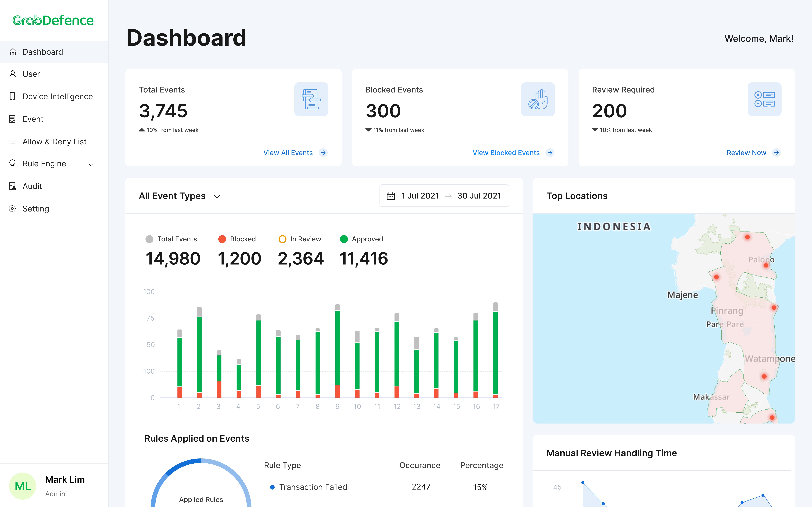
Task: Click the Audit icon in sidebar
Action: click(13, 186)
